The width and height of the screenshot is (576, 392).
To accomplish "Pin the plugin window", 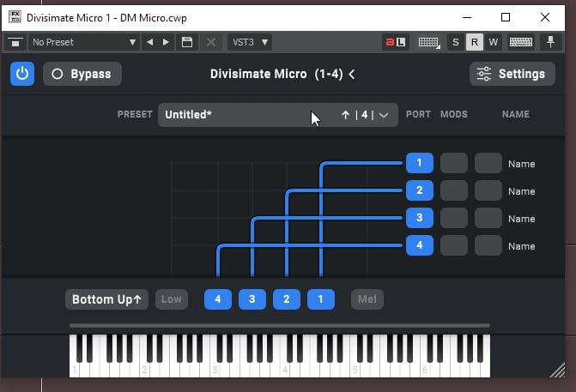I will (550, 42).
